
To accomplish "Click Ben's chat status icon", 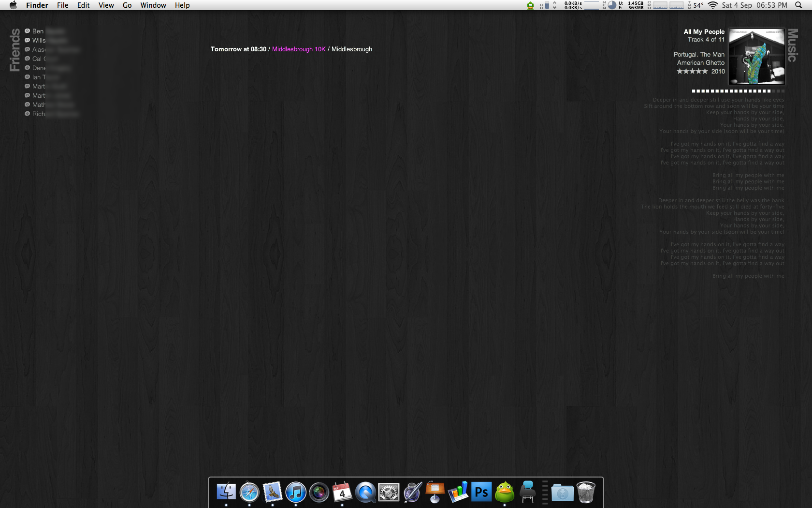I will (27, 31).
